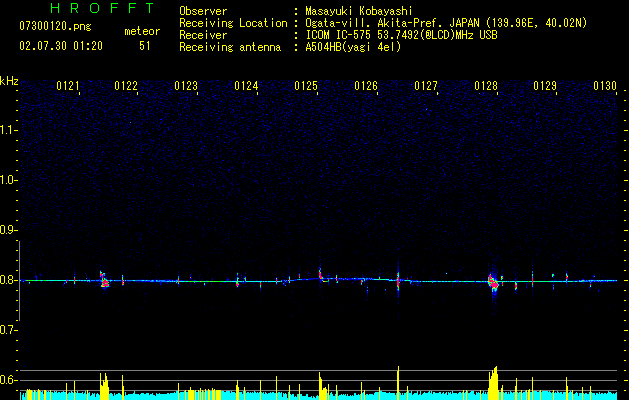Click the 0127 time marker
This screenshot has height=400, width=629.
[426, 85]
